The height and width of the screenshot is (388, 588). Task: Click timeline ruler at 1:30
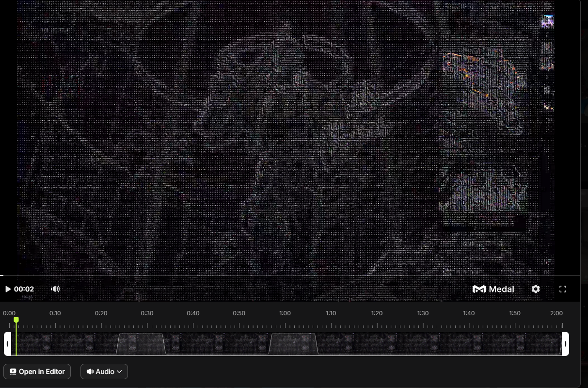(x=423, y=313)
